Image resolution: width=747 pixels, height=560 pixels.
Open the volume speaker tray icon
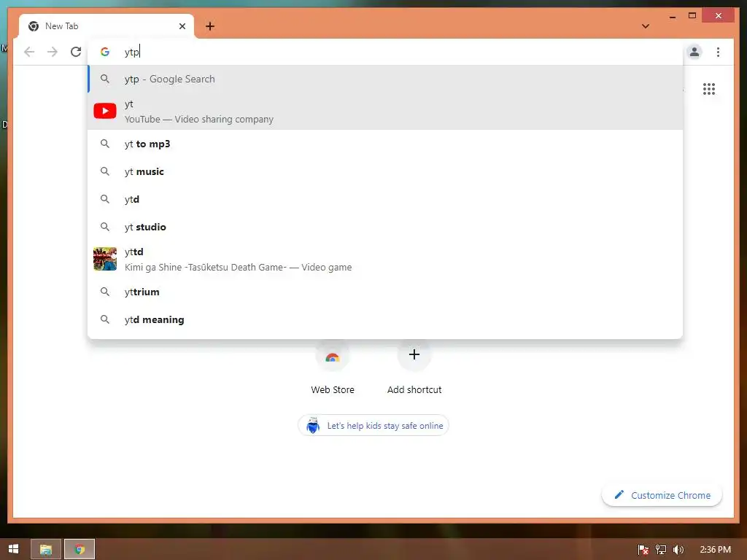pyautogui.click(x=678, y=550)
